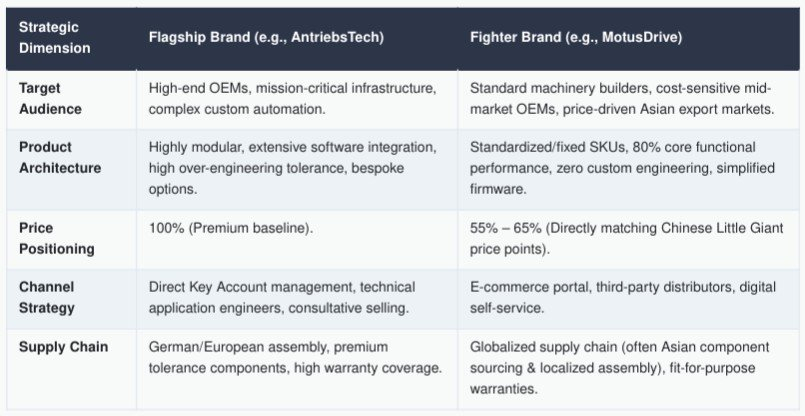Viewport: 805px width, 416px height.
Task: Select the 100% Premium baseline cell
Action: pos(231,228)
